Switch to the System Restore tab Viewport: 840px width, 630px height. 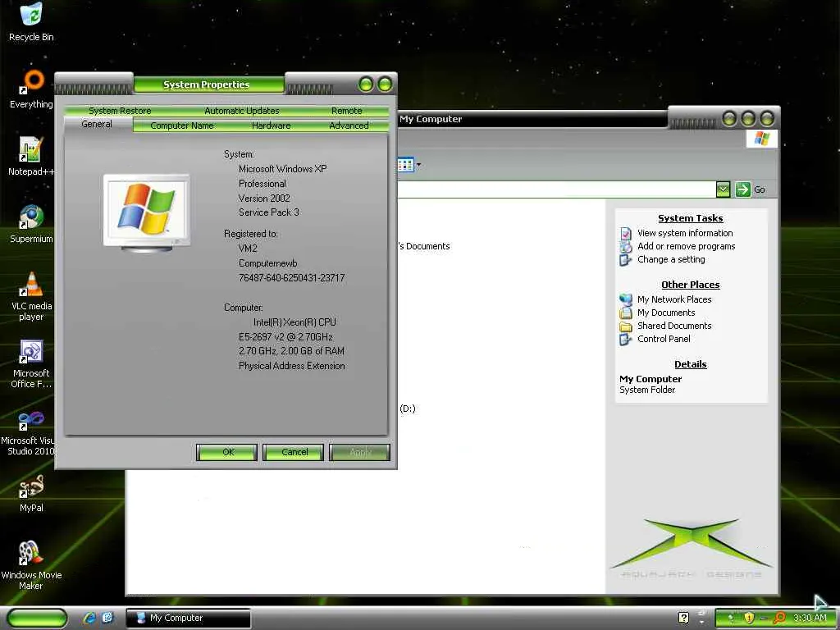tap(120, 111)
